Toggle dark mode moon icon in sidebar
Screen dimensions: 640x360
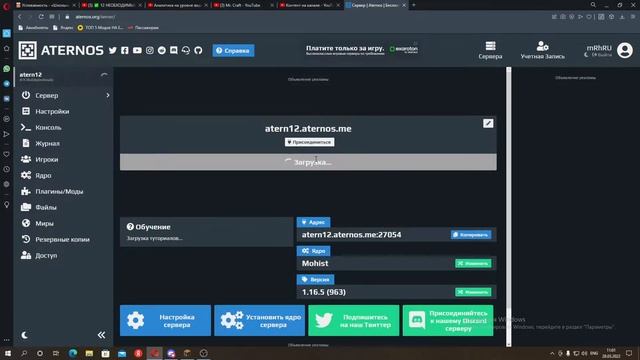tap(24, 335)
